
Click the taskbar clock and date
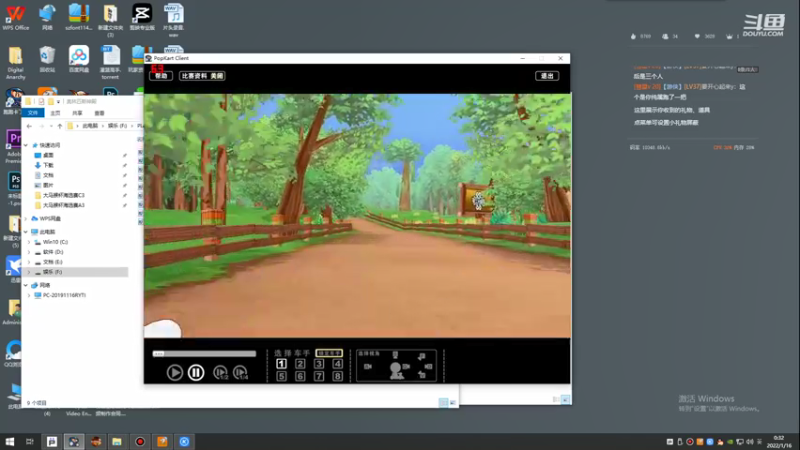coord(779,442)
